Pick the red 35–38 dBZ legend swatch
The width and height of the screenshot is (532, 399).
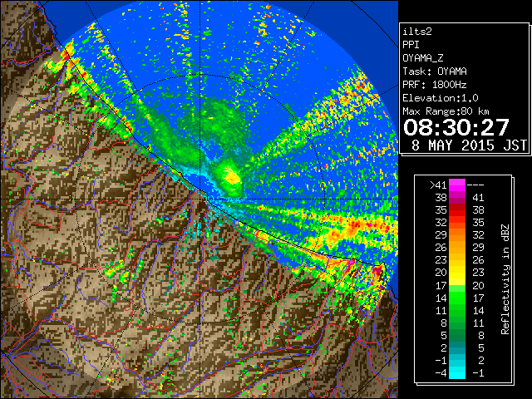457,210
